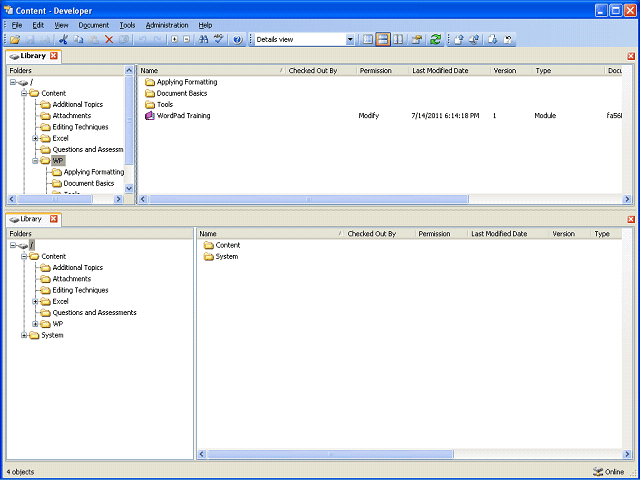Screen dimensions: 640x480
Task: Collapse the WP folder in upper tree
Action: coord(35,161)
